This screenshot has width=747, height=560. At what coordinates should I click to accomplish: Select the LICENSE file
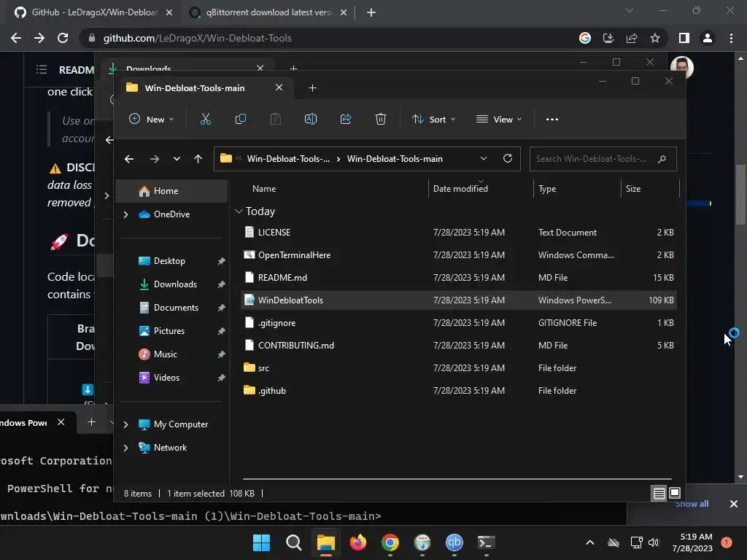point(458,233)
